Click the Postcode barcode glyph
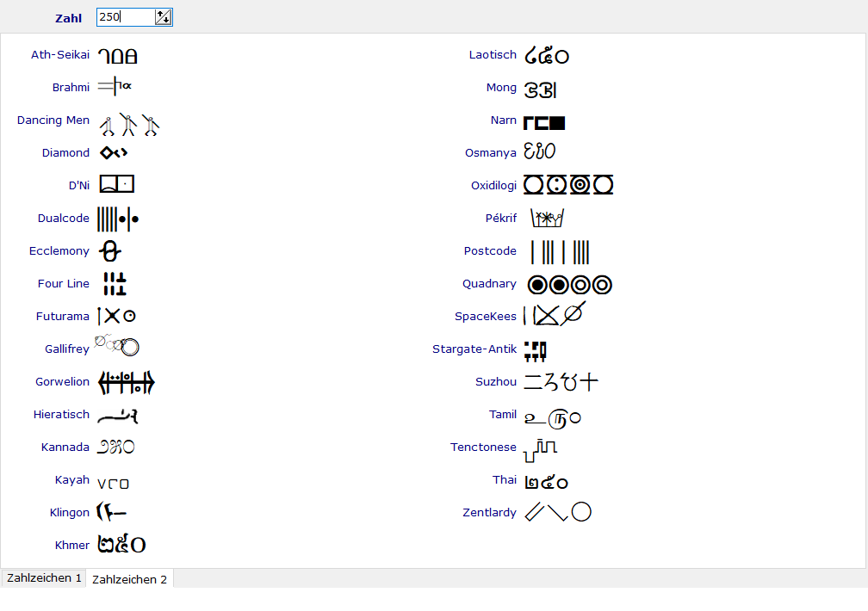868x611 pixels. click(560, 252)
